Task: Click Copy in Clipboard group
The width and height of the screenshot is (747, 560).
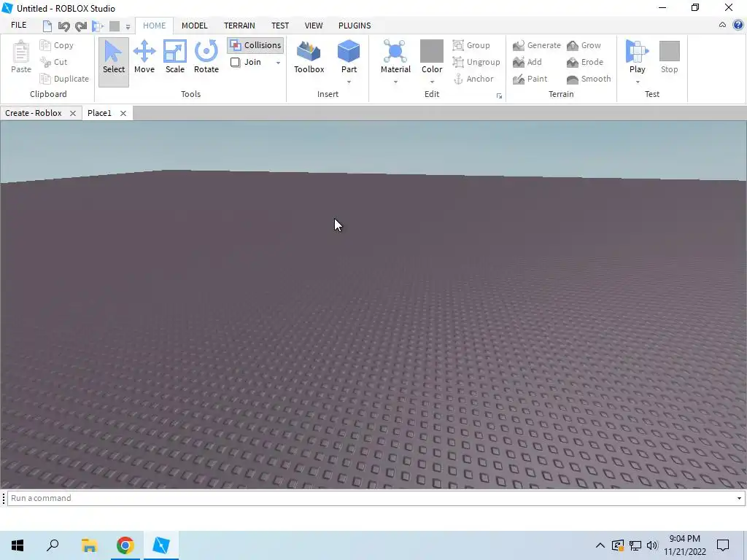Action: tap(57, 45)
